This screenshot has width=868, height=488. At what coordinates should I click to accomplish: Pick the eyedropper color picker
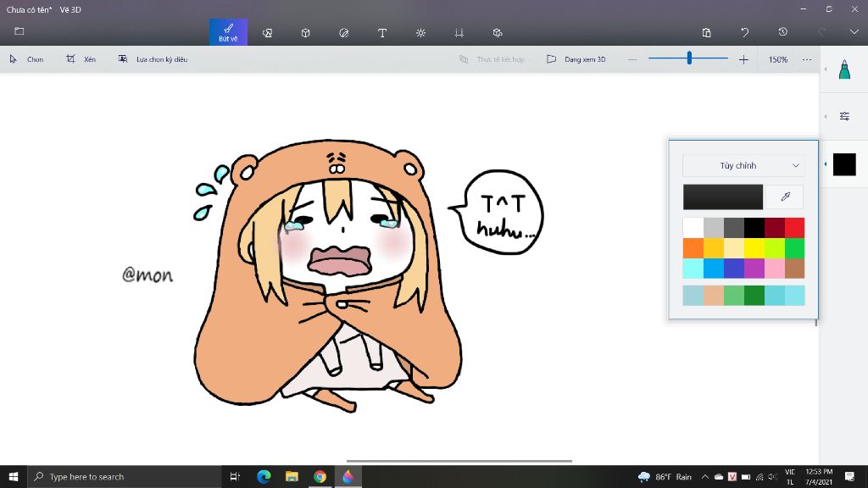[x=785, y=197]
